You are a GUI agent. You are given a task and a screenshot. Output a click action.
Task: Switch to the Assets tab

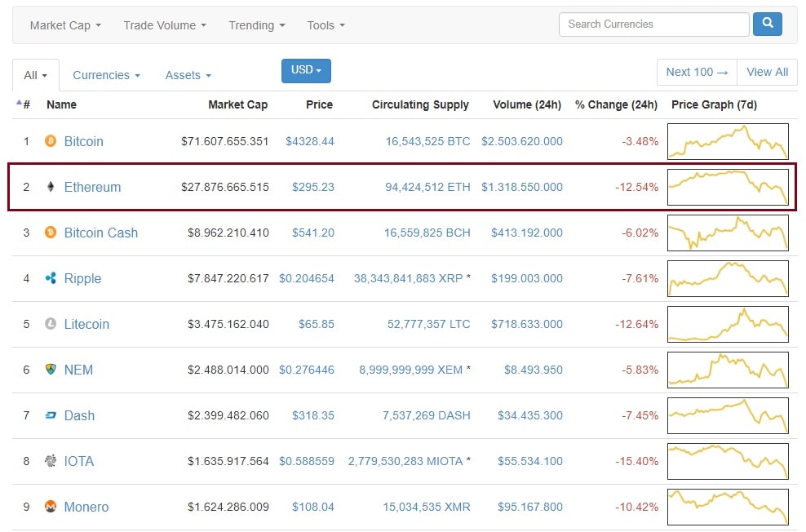coord(188,75)
